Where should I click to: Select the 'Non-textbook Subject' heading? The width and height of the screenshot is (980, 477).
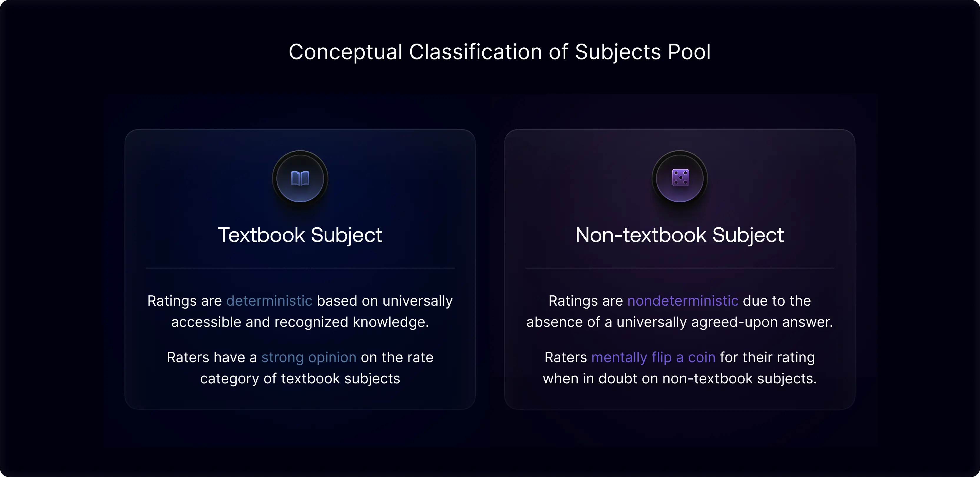point(680,235)
